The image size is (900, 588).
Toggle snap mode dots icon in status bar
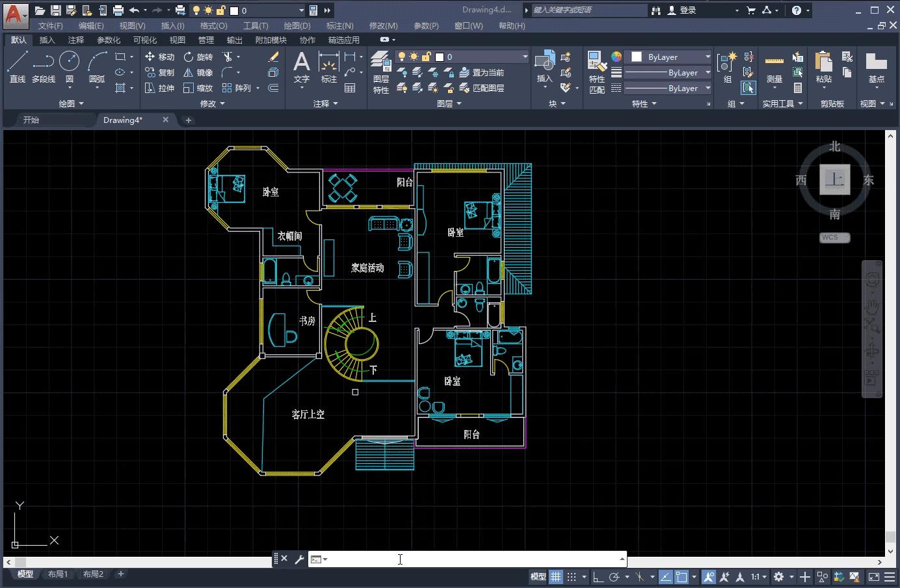click(x=572, y=576)
